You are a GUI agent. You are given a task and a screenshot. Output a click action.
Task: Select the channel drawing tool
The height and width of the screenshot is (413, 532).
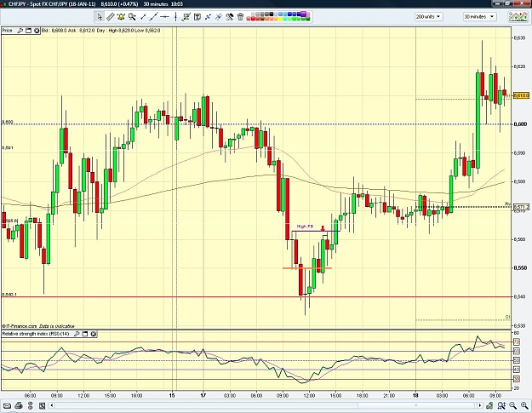click(186, 17)
